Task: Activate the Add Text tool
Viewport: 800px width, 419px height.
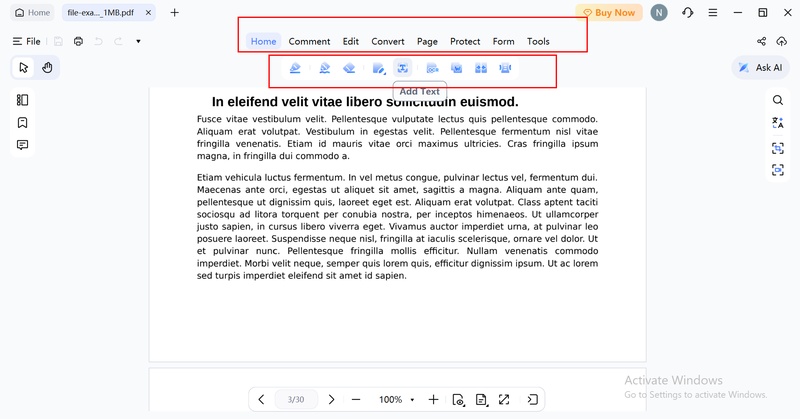Action: 403,68
